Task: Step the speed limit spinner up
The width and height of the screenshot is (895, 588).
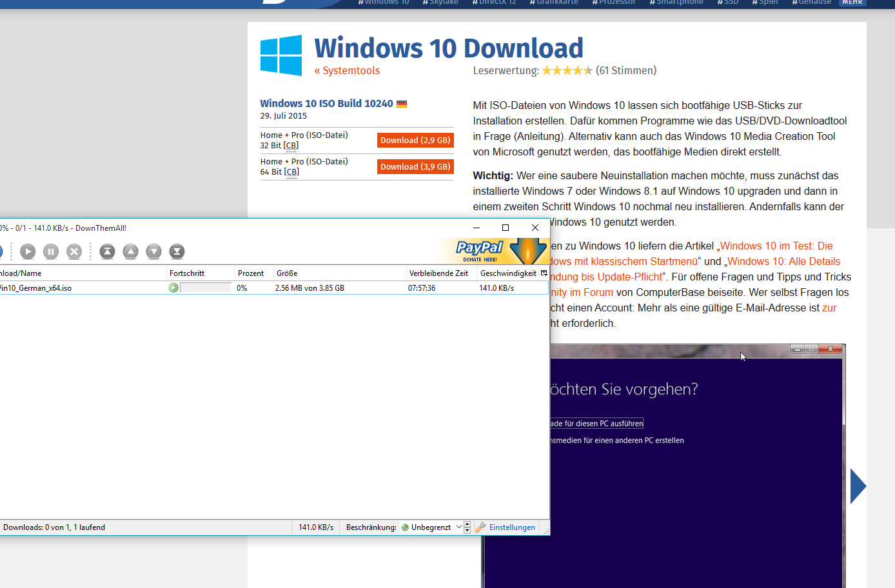Action: [467, 524]
